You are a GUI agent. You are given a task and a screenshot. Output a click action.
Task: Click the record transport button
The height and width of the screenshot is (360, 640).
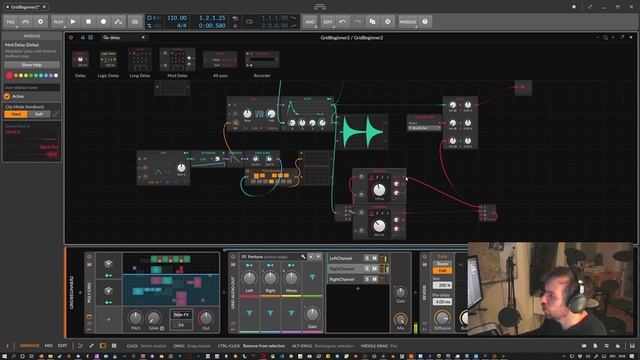pyautogui.click(x=103, y=22)
